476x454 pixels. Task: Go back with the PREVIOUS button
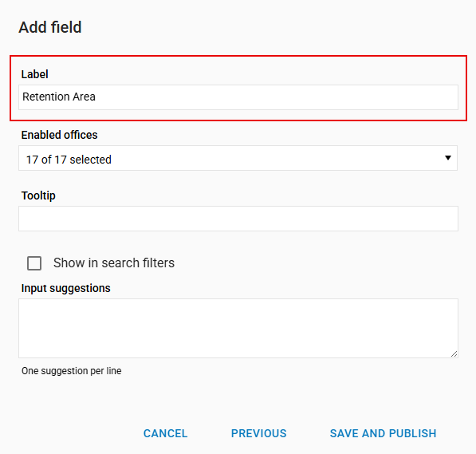point(258,433)
